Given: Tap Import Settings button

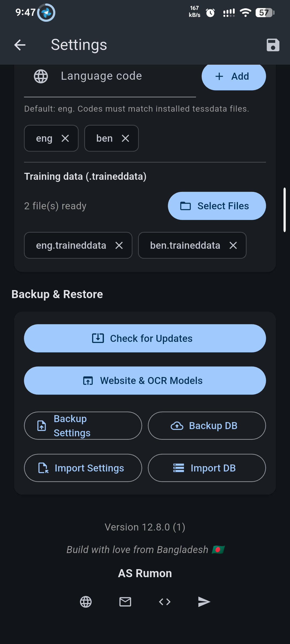Looking at the screenshot, I should click(83, 468).
